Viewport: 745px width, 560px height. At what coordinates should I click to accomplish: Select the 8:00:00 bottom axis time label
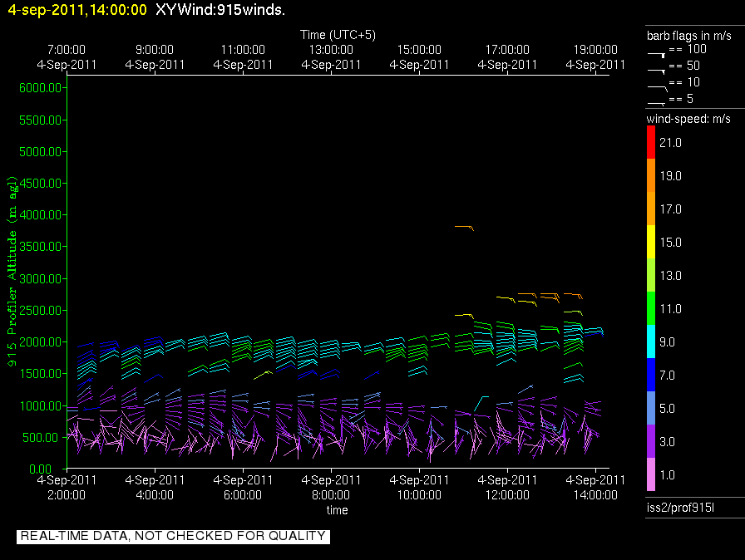pos(331,495)
